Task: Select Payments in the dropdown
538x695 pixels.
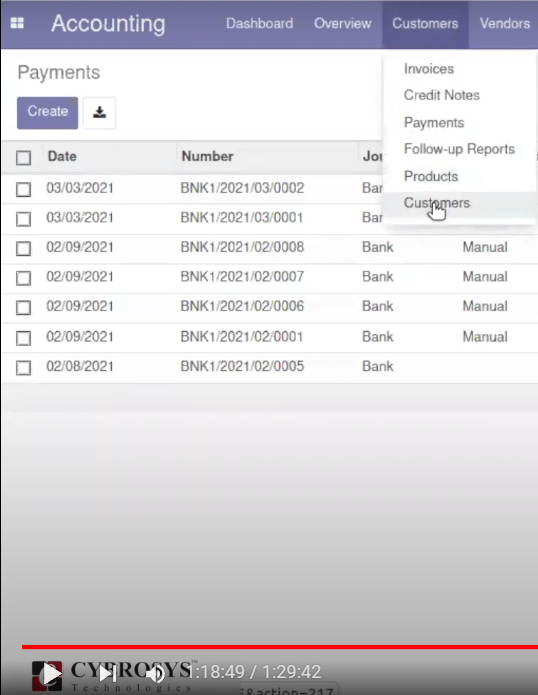Action: pyautogui.click(x=434, y=122)
